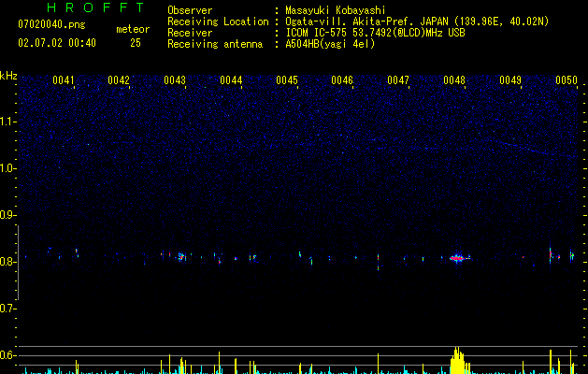Click the 1.0 kHz axis label
This screenshot has height=374, width=588.
click(7, 168)
